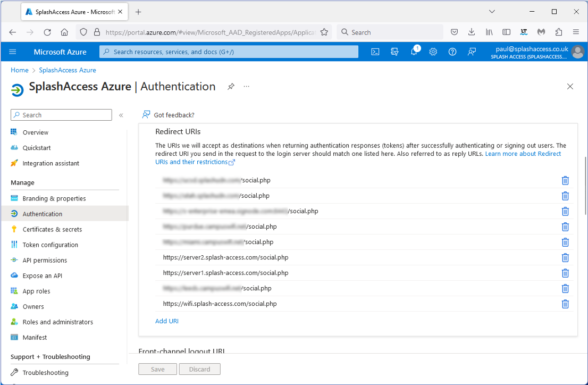This screenshot has width=588, height=385.
Task: Open more options ellipsis beside title
Action: (x=246, y=87)
